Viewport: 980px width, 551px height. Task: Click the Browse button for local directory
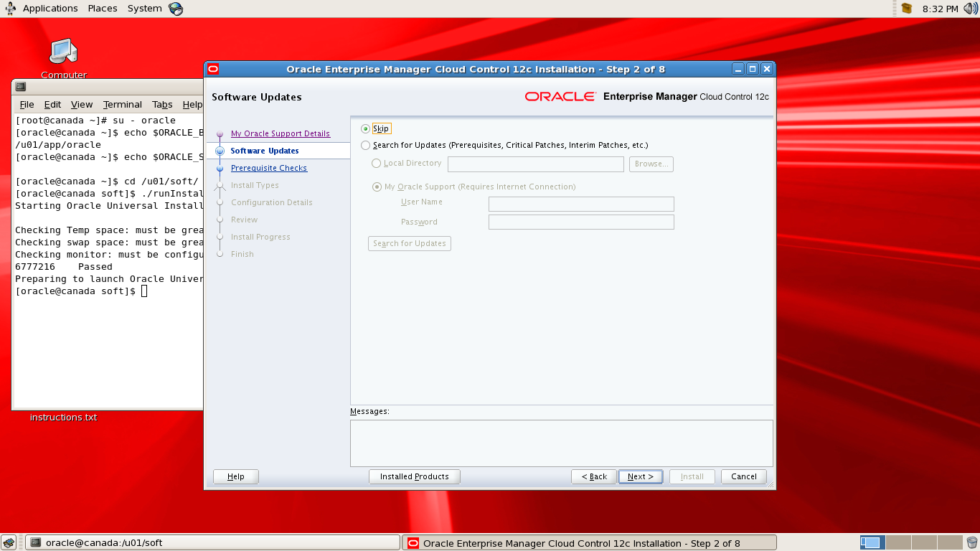click(651, 164)
